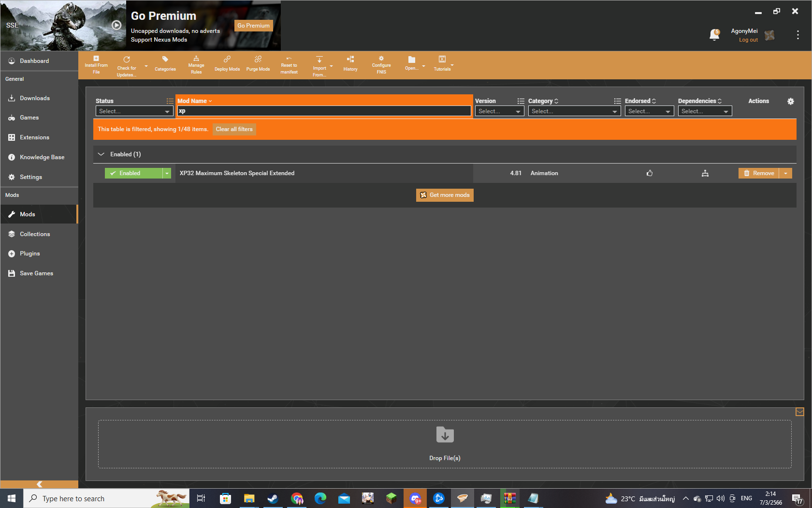Open the Categories tool
Viewport: 812px width, 508px height.
[x=165, y=64]
